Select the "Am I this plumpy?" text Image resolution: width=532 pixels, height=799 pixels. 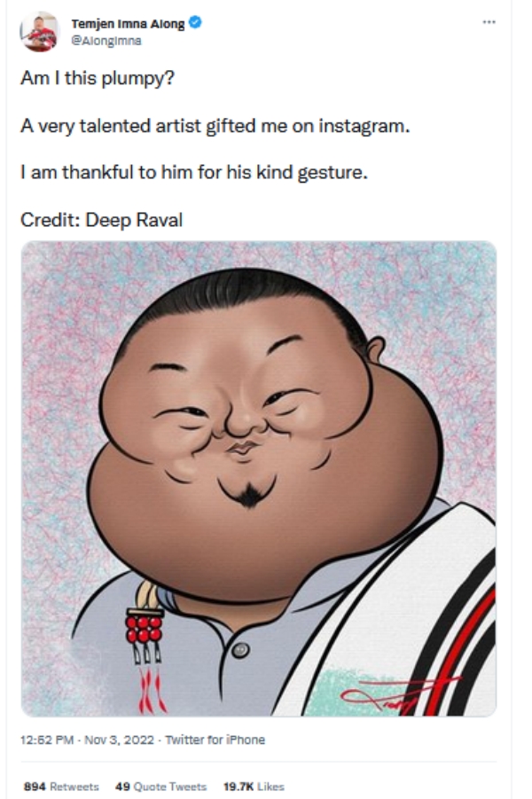98,78
